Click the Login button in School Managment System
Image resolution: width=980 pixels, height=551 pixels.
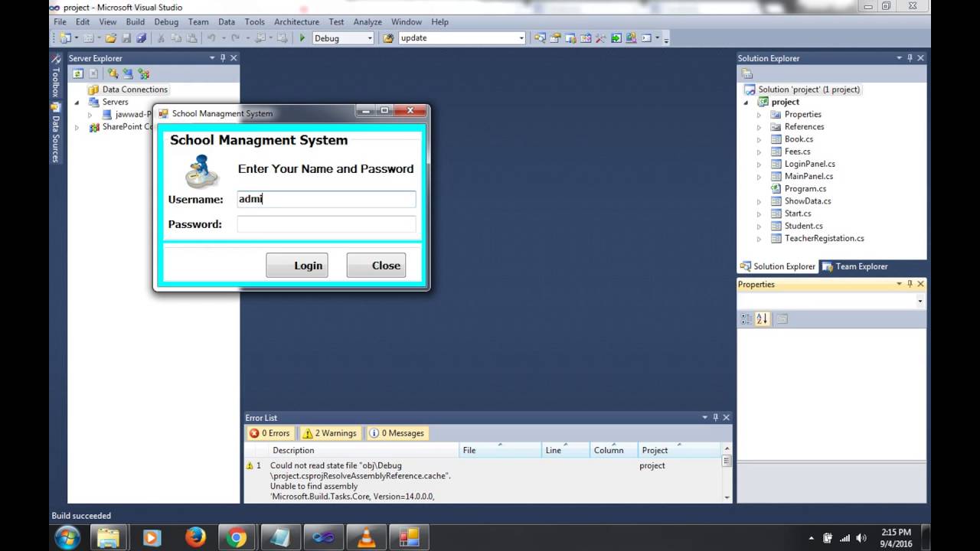pos(297,266)
